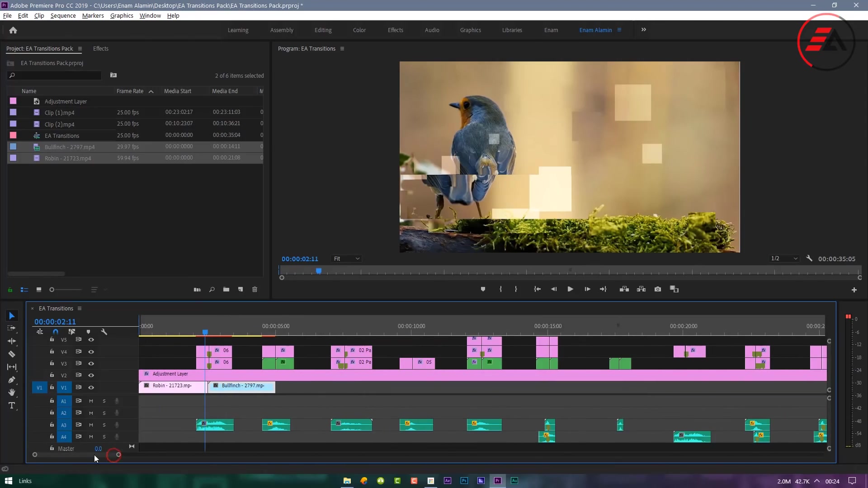Open the Fit zoom level dropdown
The image size is (868, 488).
(x=347, y=259)
